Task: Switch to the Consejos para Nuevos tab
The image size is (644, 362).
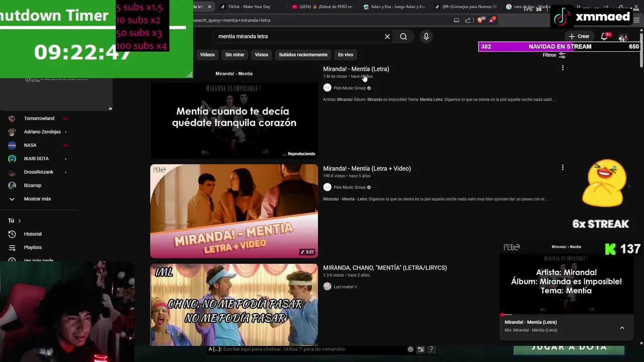Action: 466,7
